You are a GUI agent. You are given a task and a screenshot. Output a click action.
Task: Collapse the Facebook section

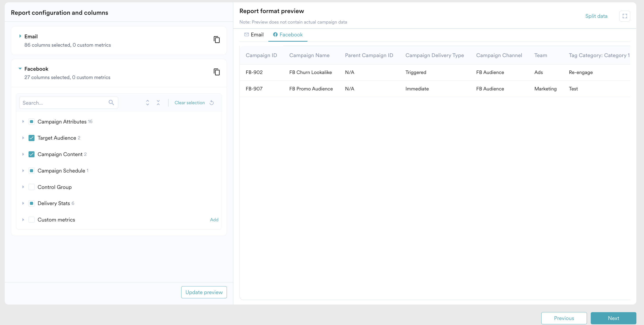(x=20, y=69)
